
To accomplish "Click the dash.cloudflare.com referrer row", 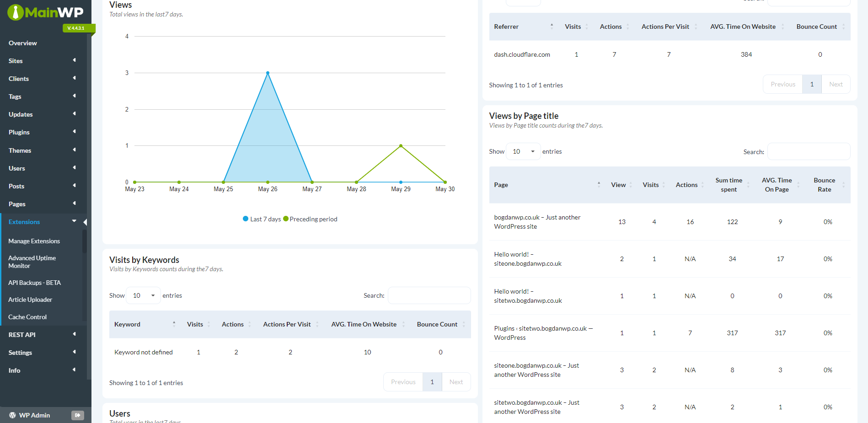I will [x=670, y=54].
